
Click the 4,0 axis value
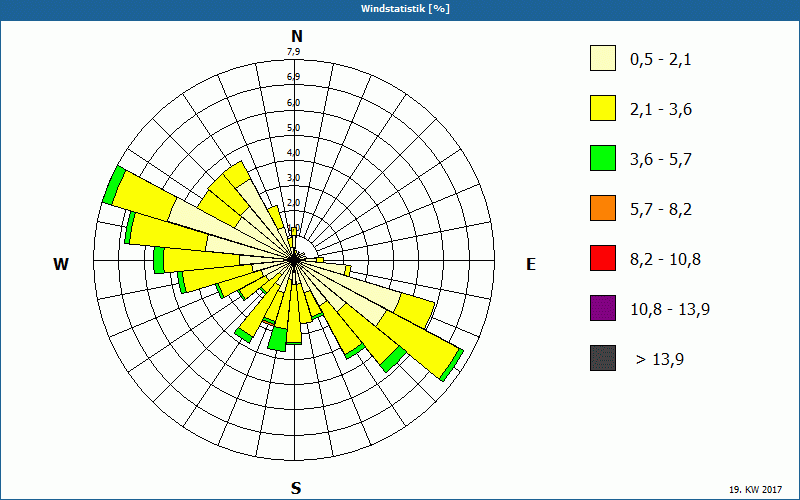293,153
